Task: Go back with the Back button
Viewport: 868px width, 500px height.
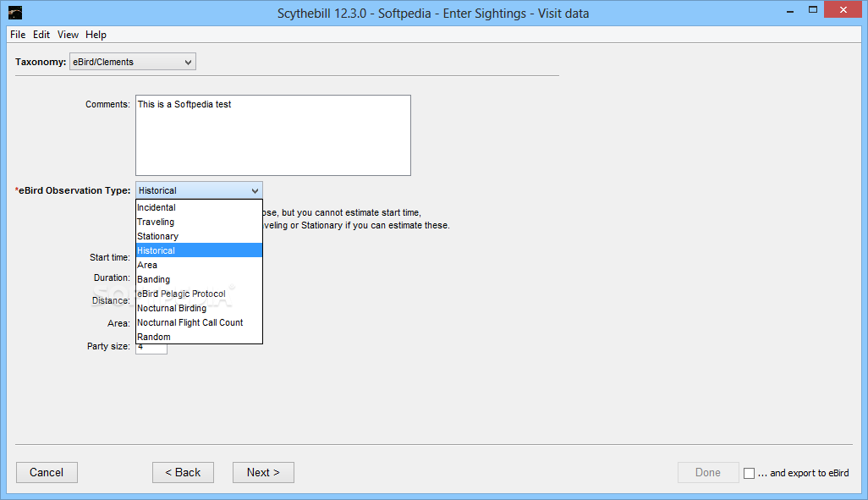Action: coord(183,472)
